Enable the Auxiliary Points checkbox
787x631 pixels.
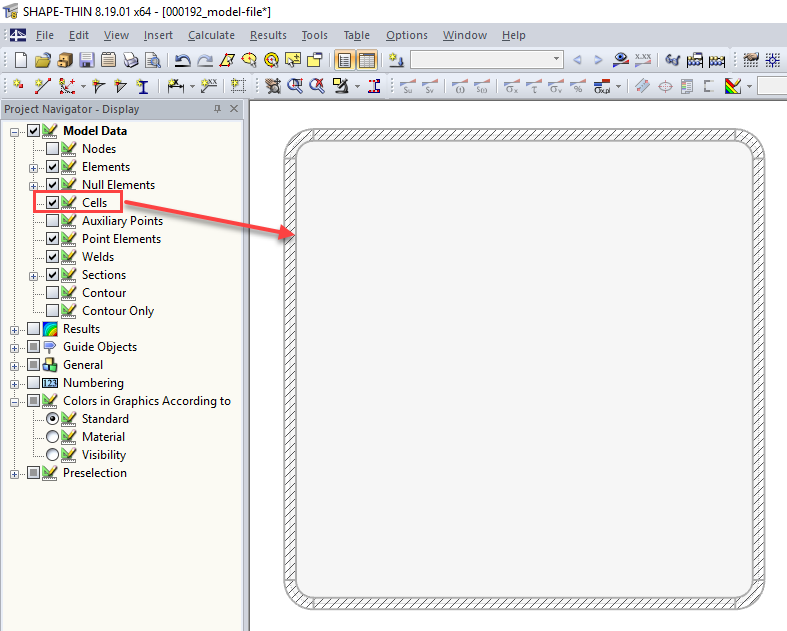[53, 220]
